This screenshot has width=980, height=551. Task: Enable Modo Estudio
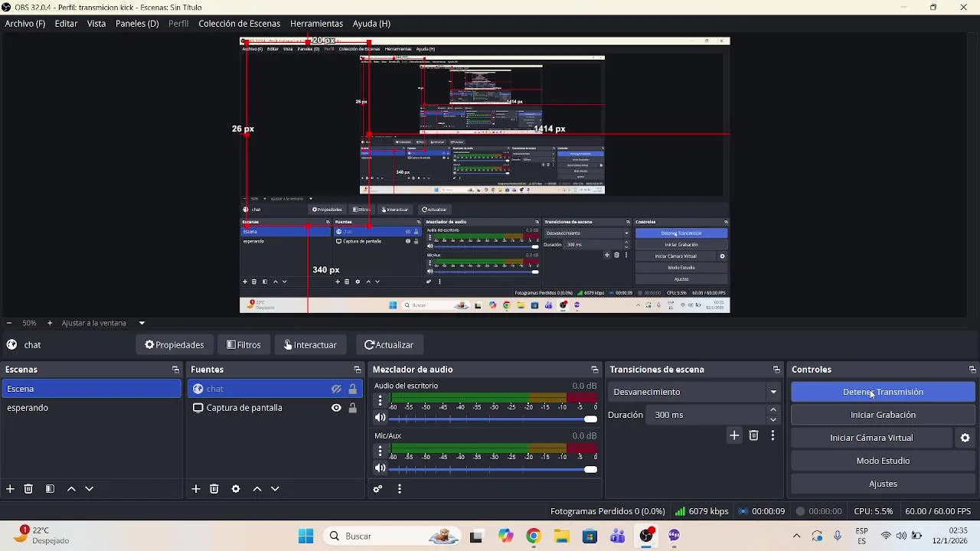click(883, 461)
